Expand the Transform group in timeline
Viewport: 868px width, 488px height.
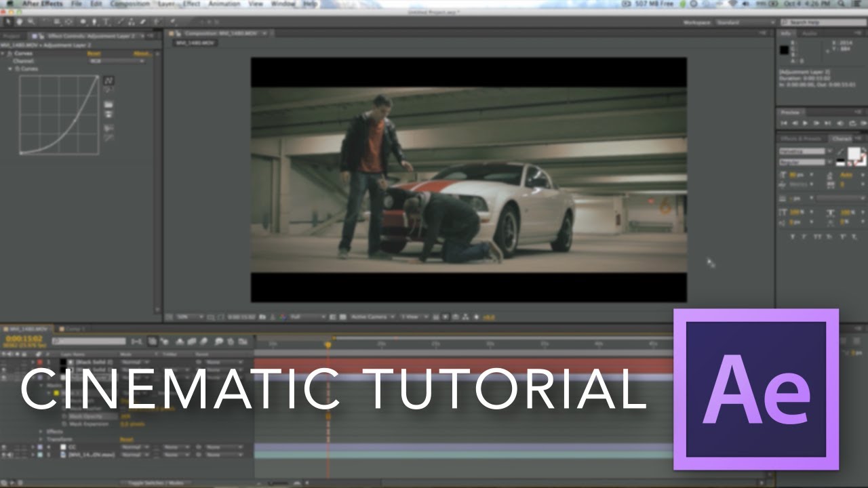(41, 439)
